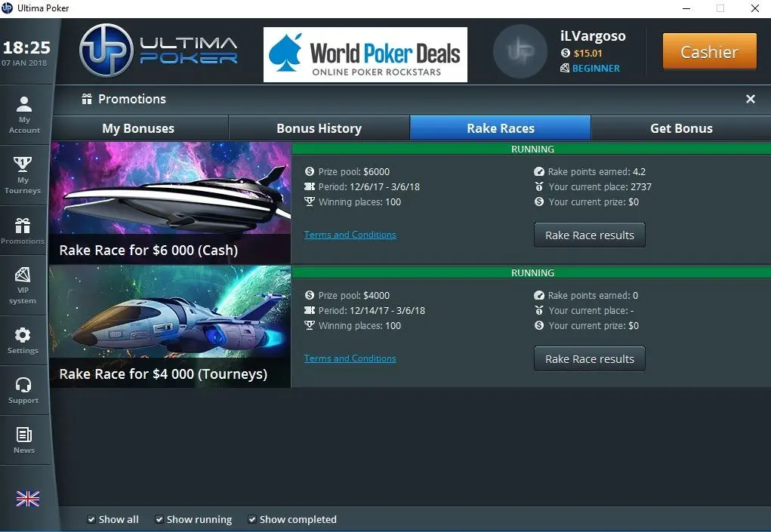Select the My Bonuses tab

(138, 128)
